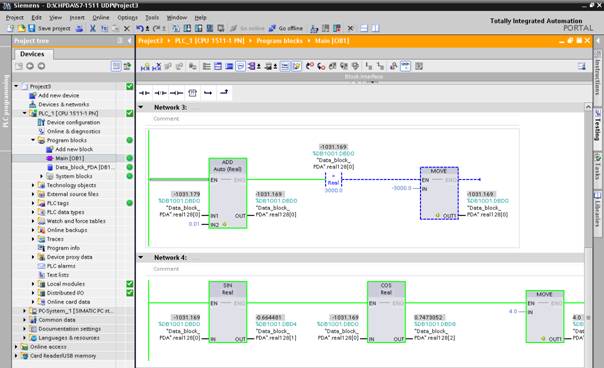Cut selection with the scissors icon
The image size is (604, 368).
click(92, 28)
